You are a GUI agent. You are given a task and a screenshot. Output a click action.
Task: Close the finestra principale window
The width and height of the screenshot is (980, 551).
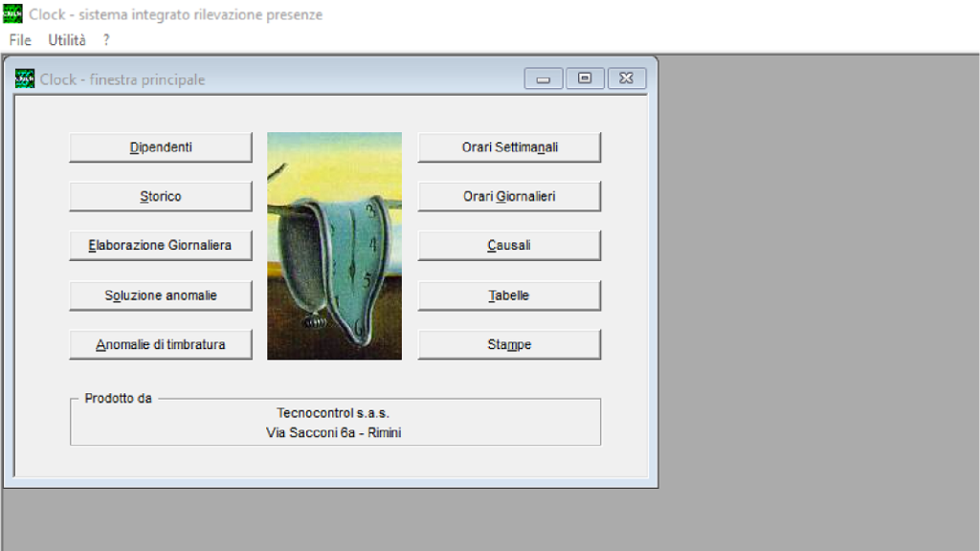tap(627, 79)
